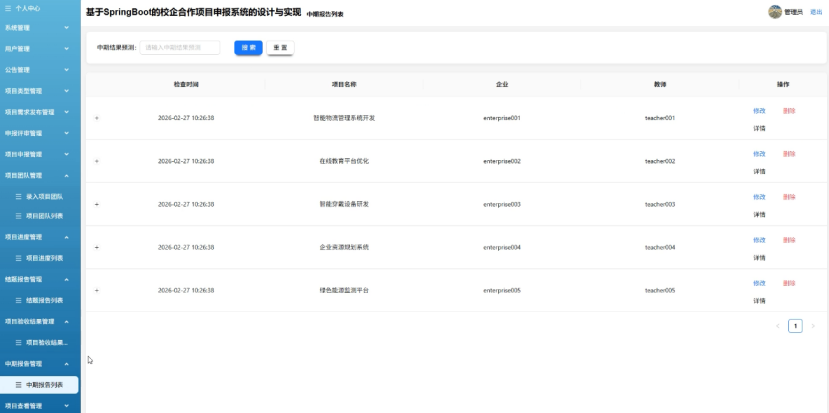The image size is (829, 413).
Task: Expand the 公告管理 menu chevron
Action: pyautogui.click(x=67, y=70)
